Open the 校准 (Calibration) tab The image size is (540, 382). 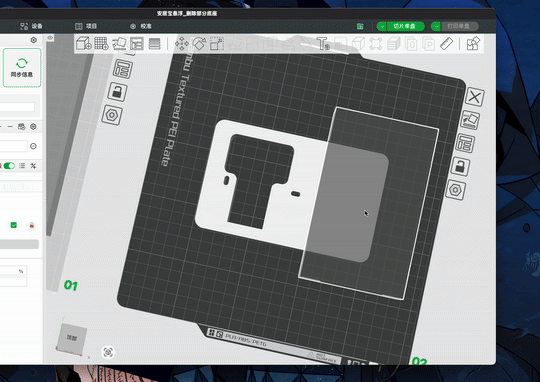point(141,26)
